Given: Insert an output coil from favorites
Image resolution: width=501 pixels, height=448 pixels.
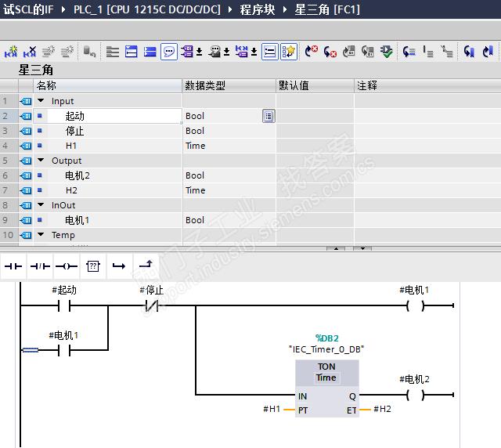Looking at the screenshot, I should point(67,266).
